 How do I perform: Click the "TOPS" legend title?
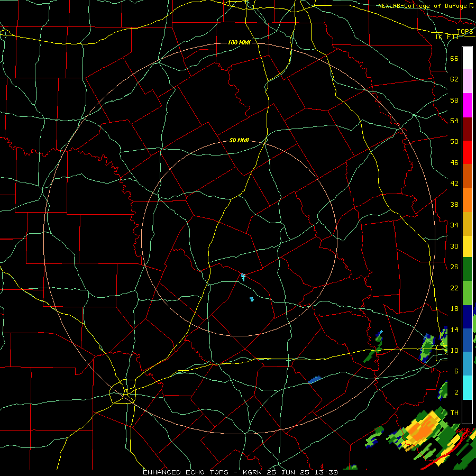465,32
